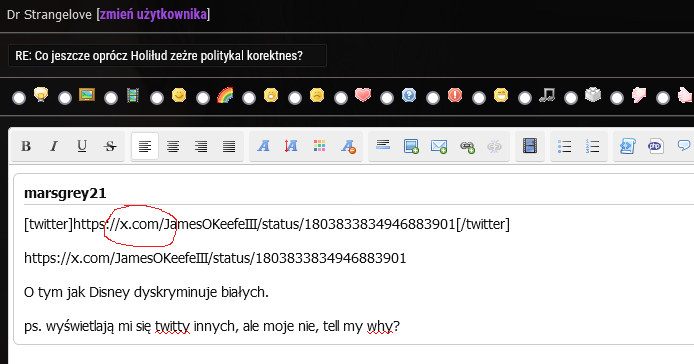The image size is (694, 364).
Task: Insert a video via filmstrip icon
Action: pos(530,145)
